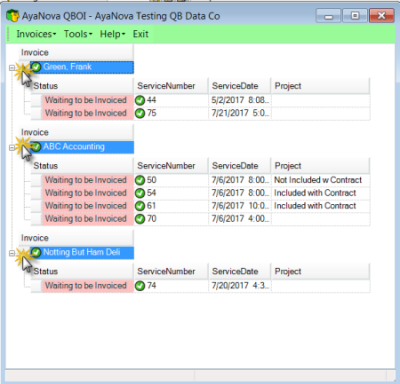
Task: Close the AyaNova QBOI window
Action: click(x=382, y=16)
